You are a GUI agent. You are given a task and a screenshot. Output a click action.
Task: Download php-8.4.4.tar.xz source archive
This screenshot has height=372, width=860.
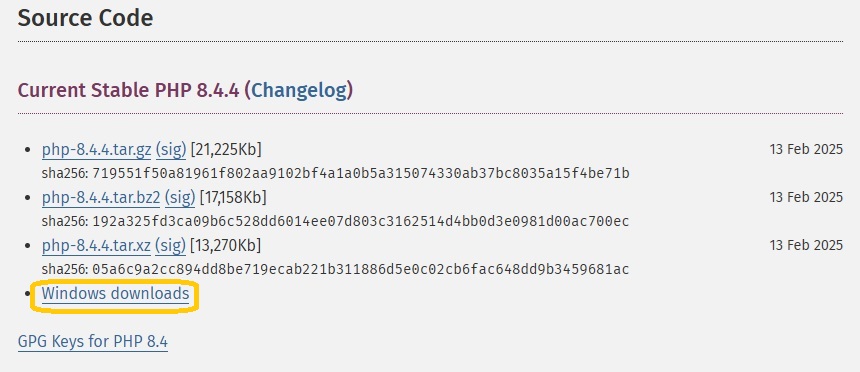click(x=96, y=245)
